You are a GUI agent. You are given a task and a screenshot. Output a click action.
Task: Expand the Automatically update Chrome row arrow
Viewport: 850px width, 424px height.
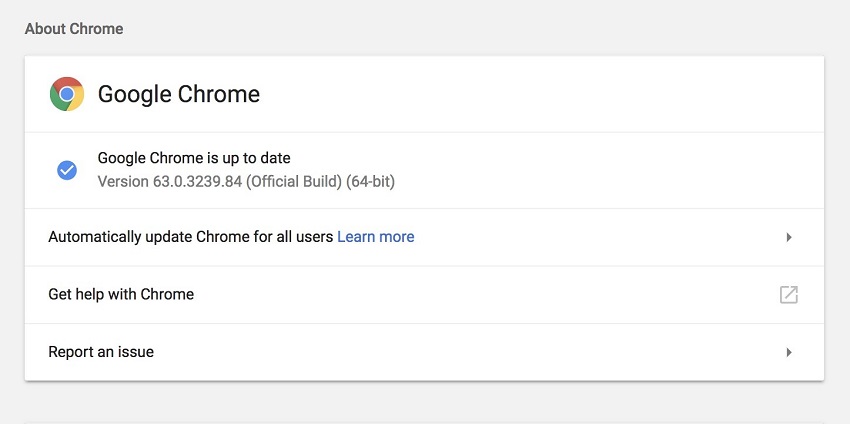(x=788, y=237)
